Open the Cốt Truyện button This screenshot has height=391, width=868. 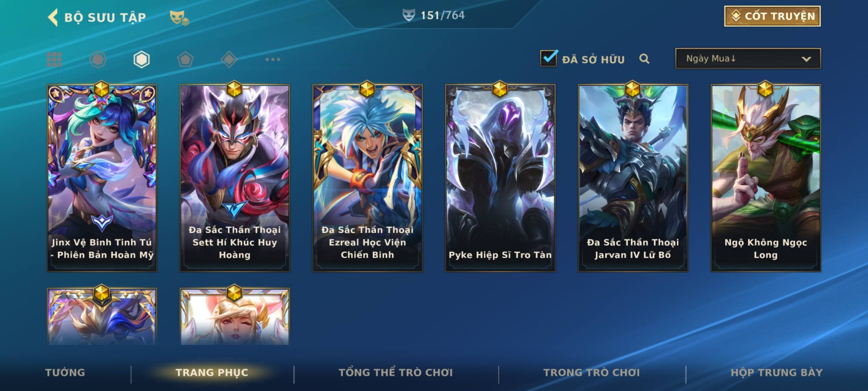click(x=772, y=16)
